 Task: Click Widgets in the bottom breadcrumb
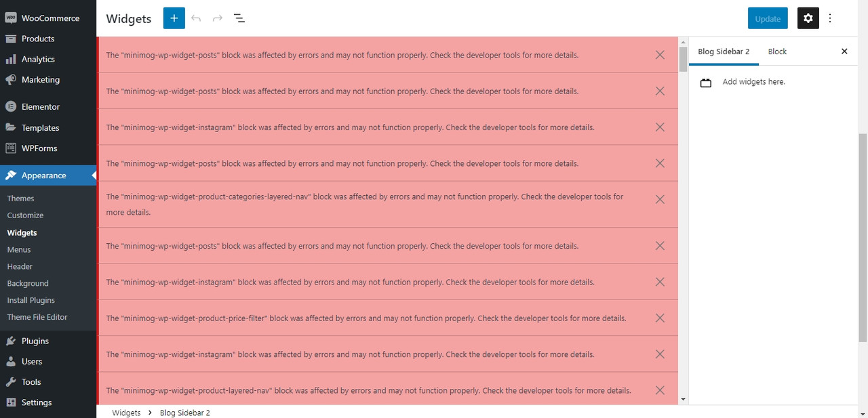pyautogui.click(x=126, y=413)
